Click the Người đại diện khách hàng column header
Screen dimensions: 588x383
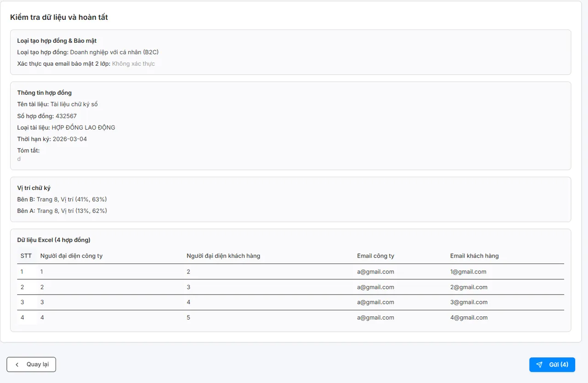coord(223,256)
